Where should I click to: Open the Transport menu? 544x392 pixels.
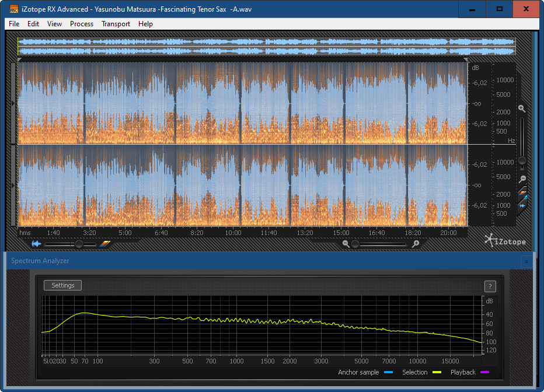tap(116, 24)
